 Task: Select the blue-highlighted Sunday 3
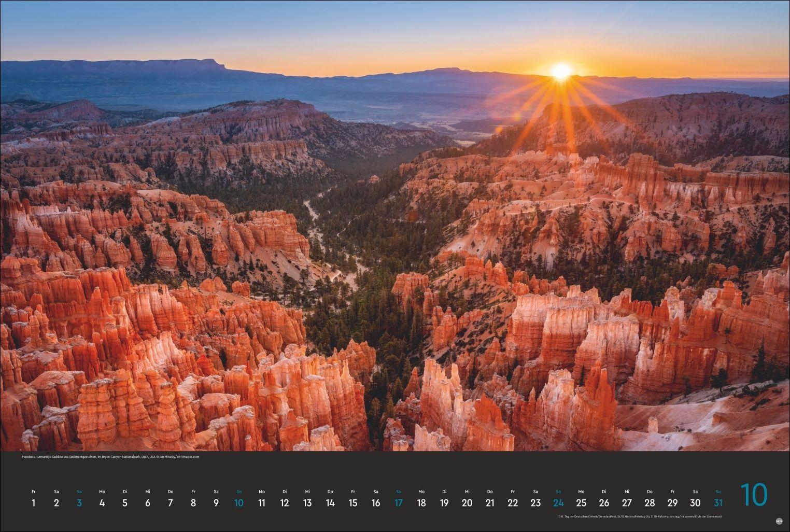click(x=79, y=502)
